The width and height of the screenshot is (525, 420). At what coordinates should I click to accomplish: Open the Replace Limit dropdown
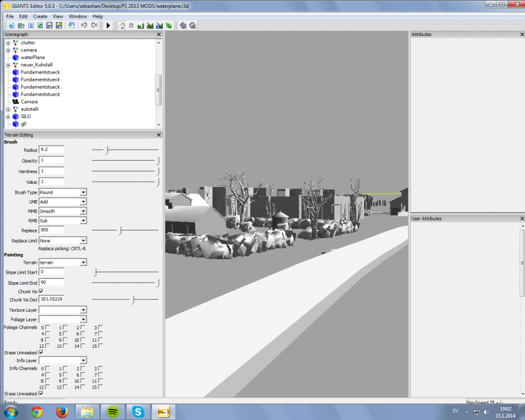tap(62, 240)
